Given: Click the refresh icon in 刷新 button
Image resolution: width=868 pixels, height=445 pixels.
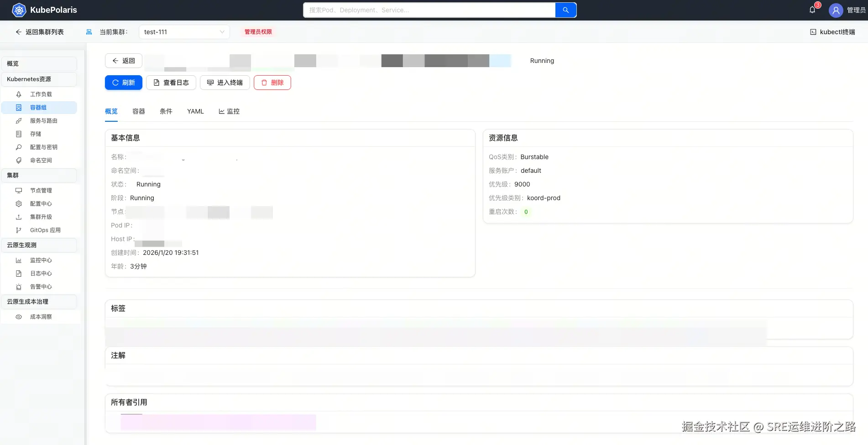Looking at the screenshot, I should point(115,83).
